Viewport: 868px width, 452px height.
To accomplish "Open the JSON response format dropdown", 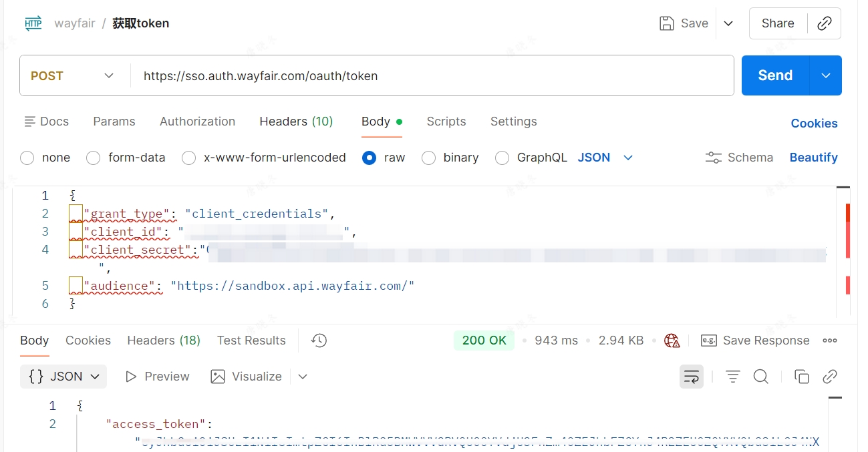I will (63, 377).
